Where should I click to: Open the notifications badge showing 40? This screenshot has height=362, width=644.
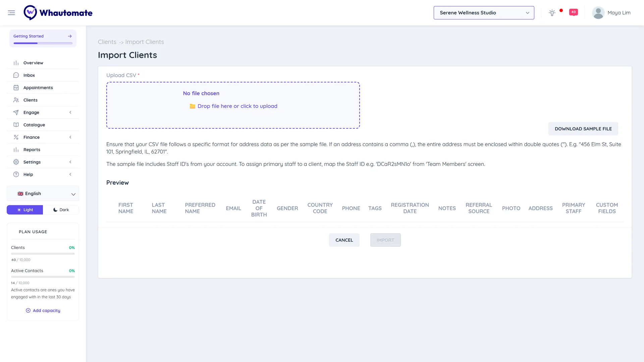click(x=574, y=12)
